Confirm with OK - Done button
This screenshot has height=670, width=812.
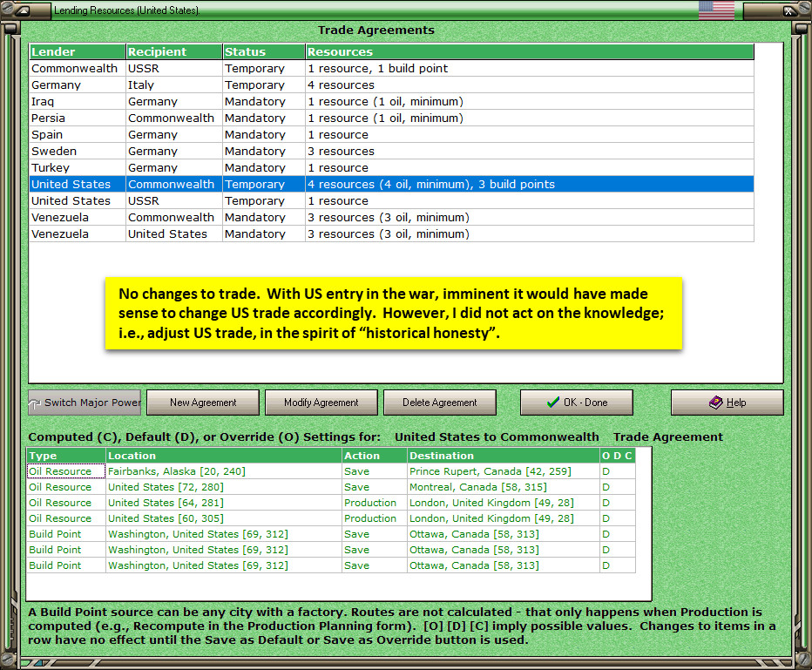click(x=577, y=403)
